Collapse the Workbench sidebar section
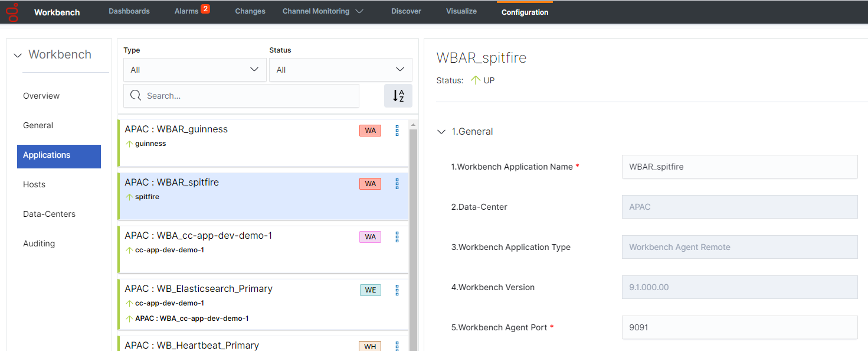The height and width of the screenshot is (351, 868). pos(18,55)
